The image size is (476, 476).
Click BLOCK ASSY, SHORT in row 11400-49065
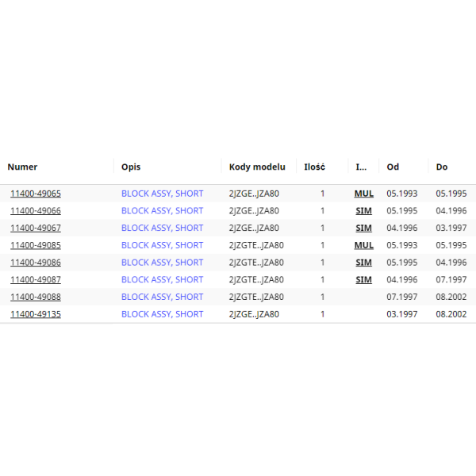pos(162,194)
